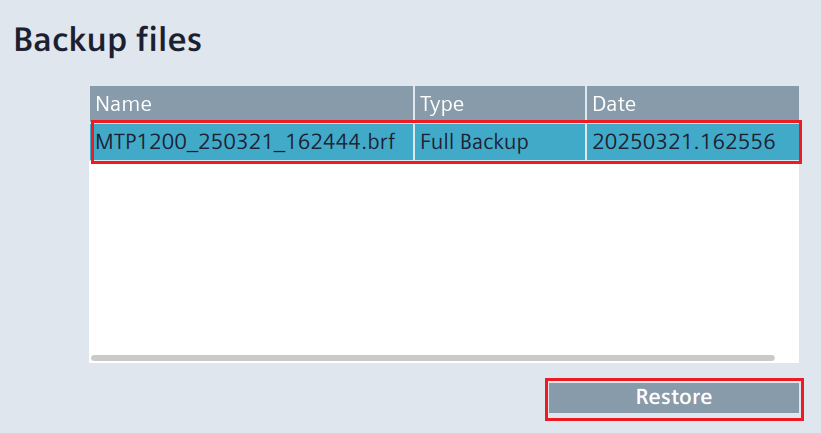Screen dimensions: 821x433
Task: Click the Date column header
Action: coord(692,103)
